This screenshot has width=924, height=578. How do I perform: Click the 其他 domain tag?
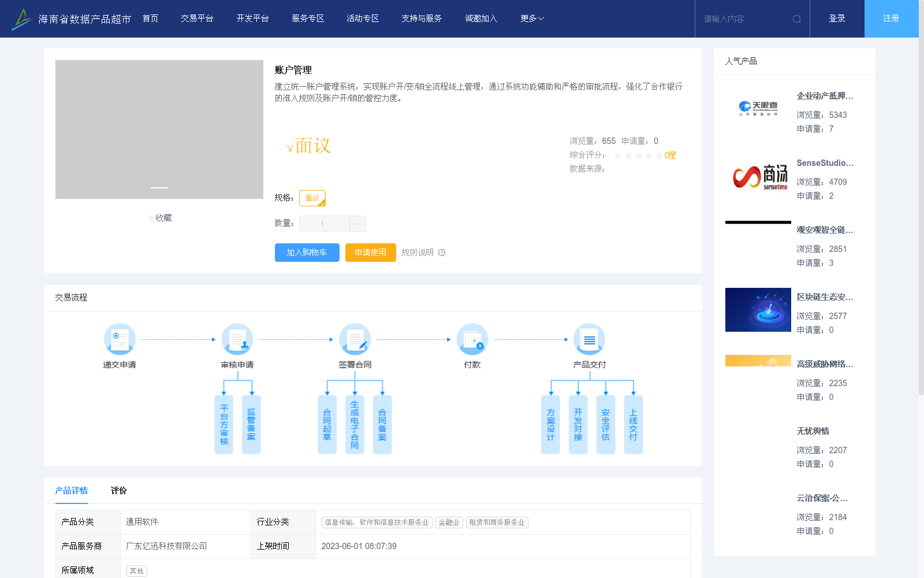[137, 571]
